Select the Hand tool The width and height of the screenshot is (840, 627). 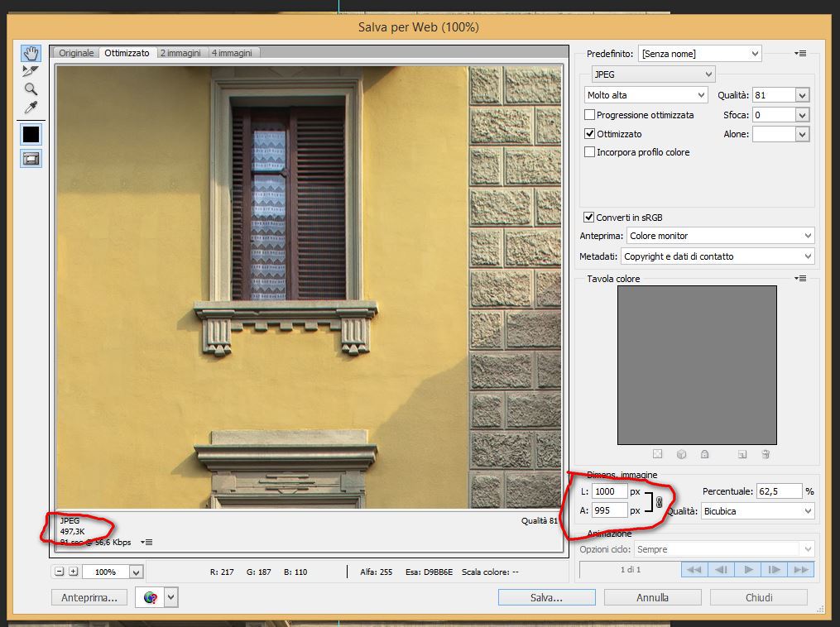31,54
